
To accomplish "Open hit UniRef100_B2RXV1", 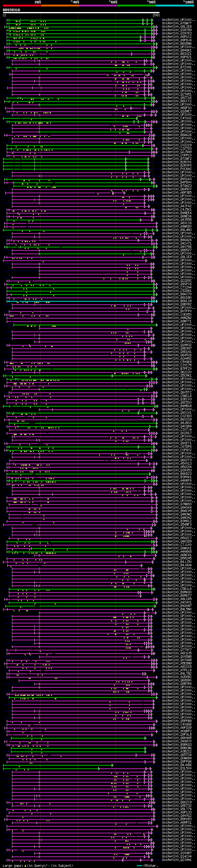I will [x=177, y=162].
